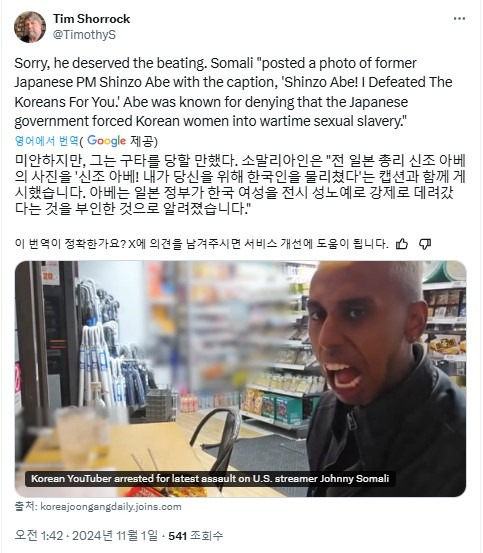The image size is (483, 553).
Task: Click the 2024년 11월 1일 date
Action: pyautogui.click(x=115, y=536)
